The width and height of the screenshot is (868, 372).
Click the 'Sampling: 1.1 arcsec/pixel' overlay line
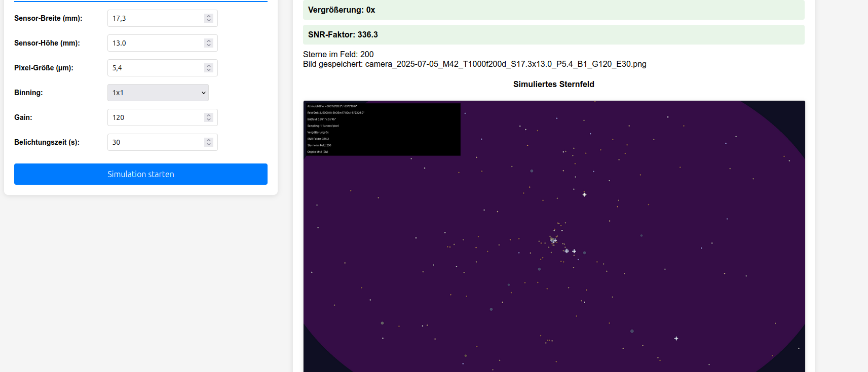(x=323, y=126)
